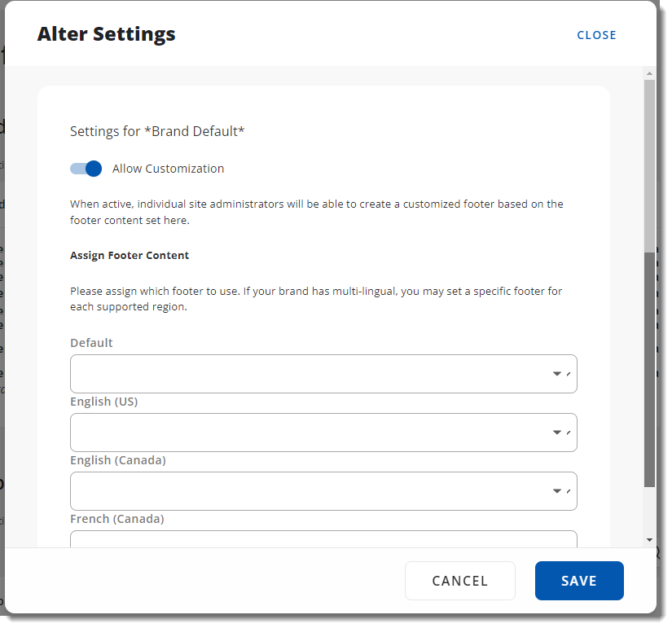Click the caret arrow in English (Canada) dropdown
This screenshot has height=628, width=672.
tap(558, 491)
